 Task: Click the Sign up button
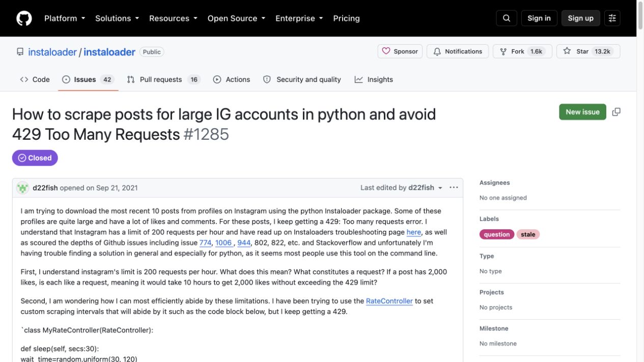pyautogui.click(x=581, y=18)
